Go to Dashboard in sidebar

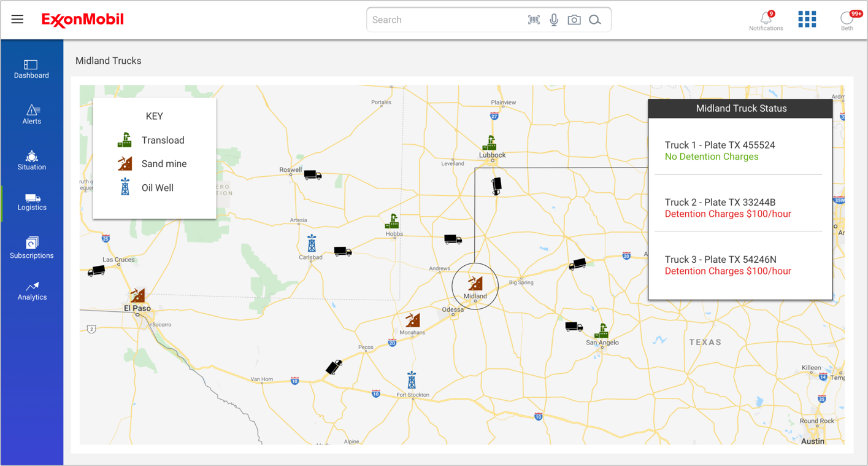pos(32,69)
